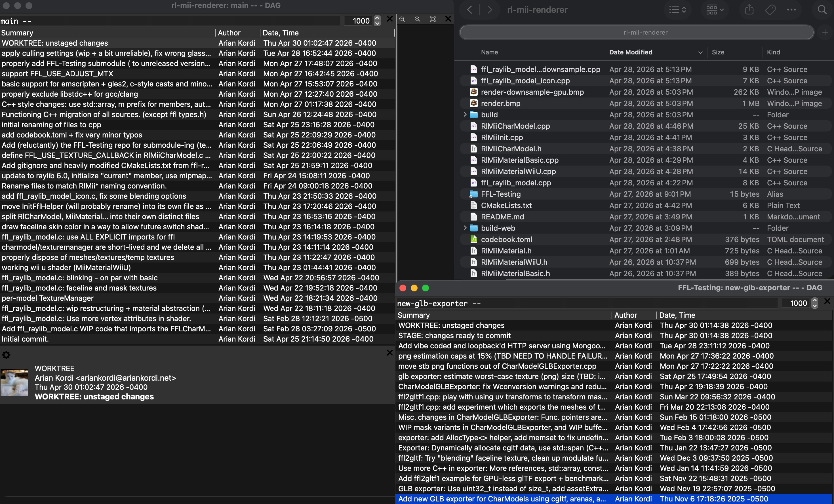Open the gear settings icon in diff panel

(x=6, y=355)
